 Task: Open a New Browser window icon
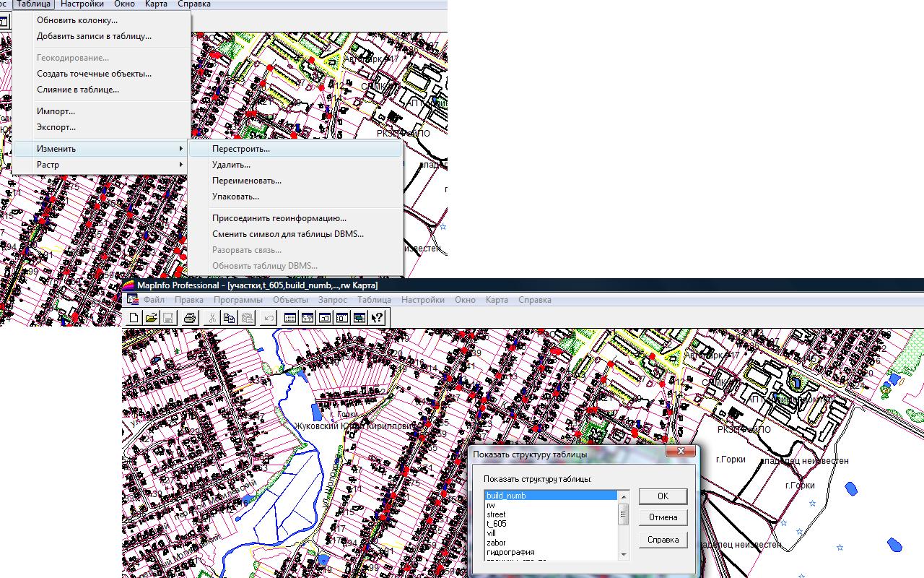coord(290,318)
